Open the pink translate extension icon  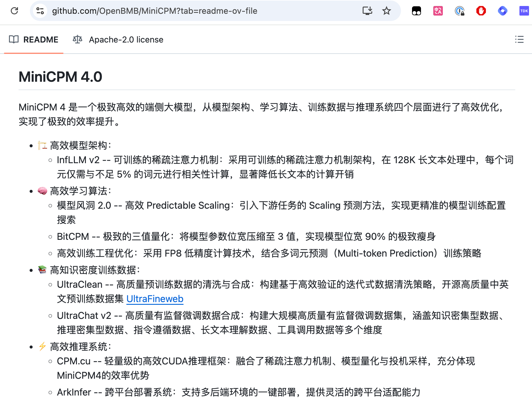click(x=438, y=11)
